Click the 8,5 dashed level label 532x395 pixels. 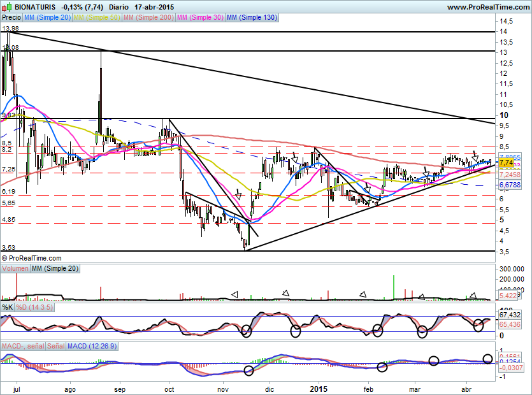[7, 143]
